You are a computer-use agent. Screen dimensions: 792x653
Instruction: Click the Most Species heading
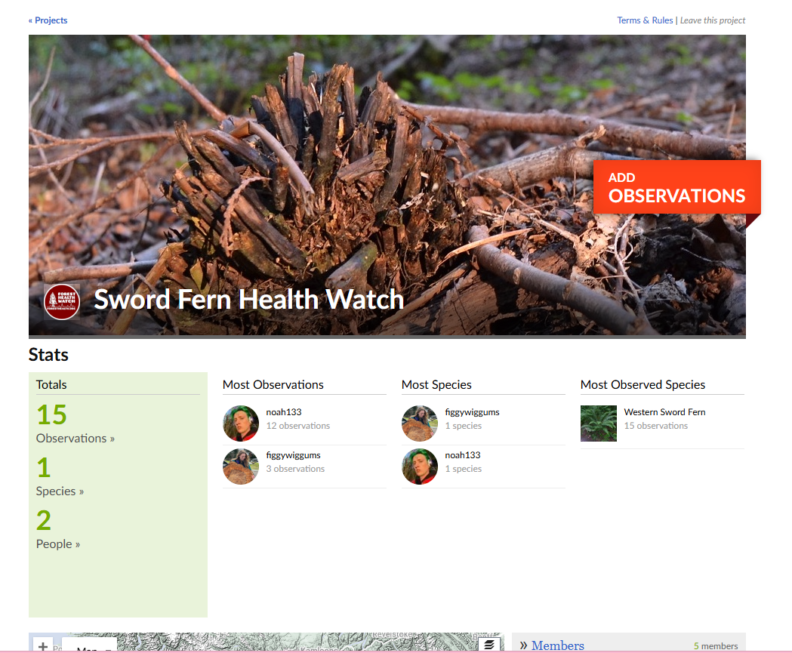(436, 385)
